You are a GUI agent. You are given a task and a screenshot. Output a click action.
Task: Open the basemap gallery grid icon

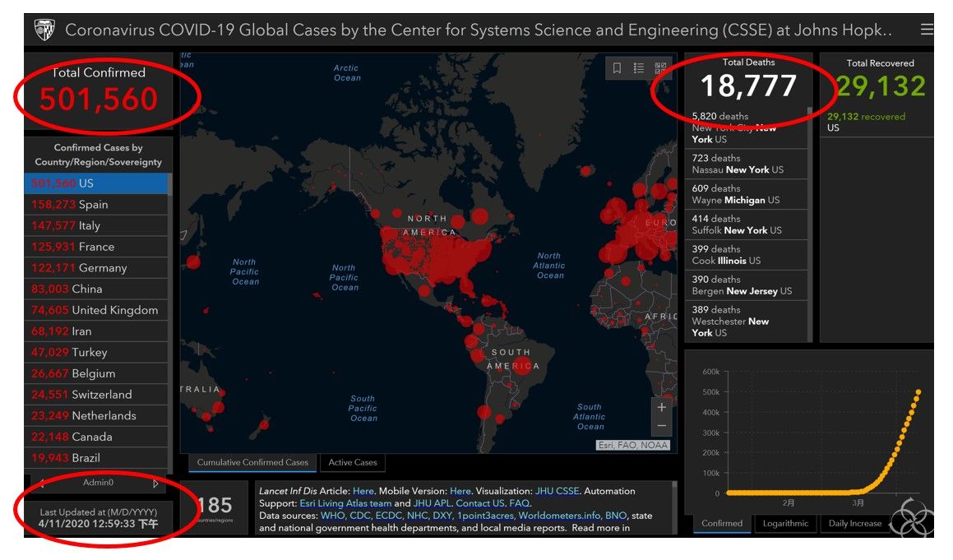point(660,68)
